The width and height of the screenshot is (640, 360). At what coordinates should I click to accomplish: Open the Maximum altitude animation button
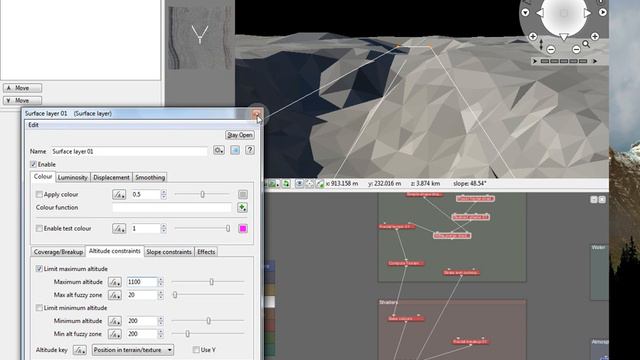[x=115, y=282]
